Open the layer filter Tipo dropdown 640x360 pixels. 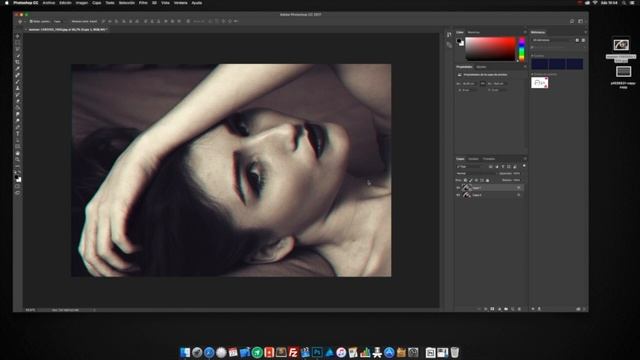coord(470,167)
